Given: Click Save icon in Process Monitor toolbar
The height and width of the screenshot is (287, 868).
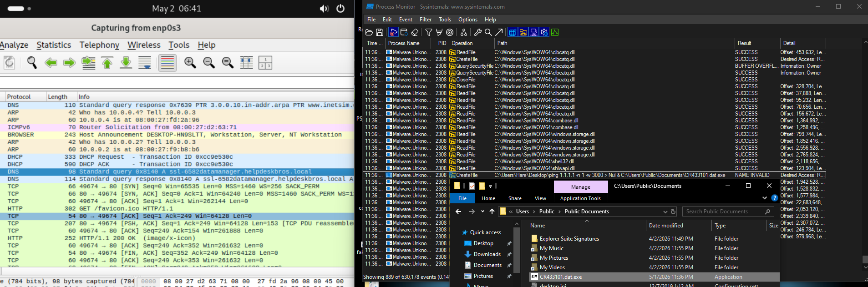Looking at the screenshot, I should (x=380, y=32).
